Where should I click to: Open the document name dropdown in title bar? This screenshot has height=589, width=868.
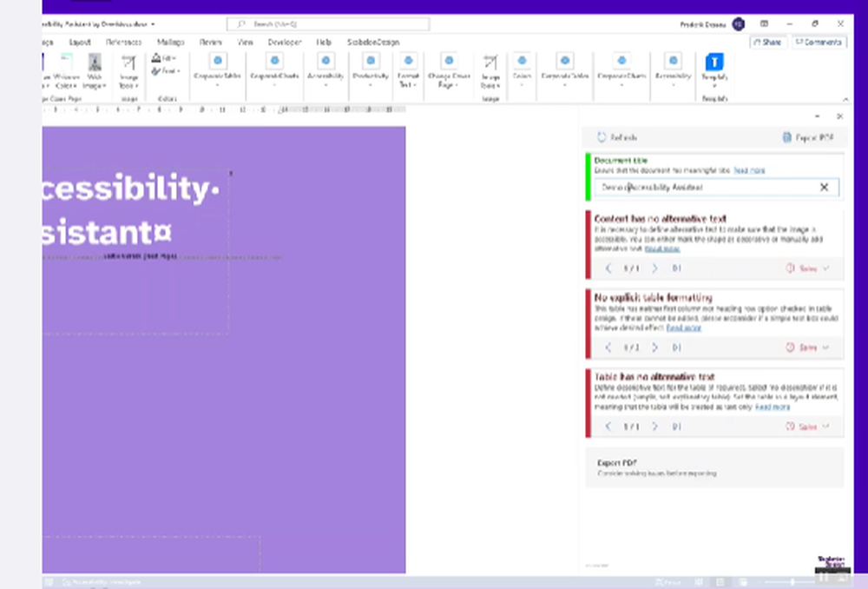(x=152, y=24)
